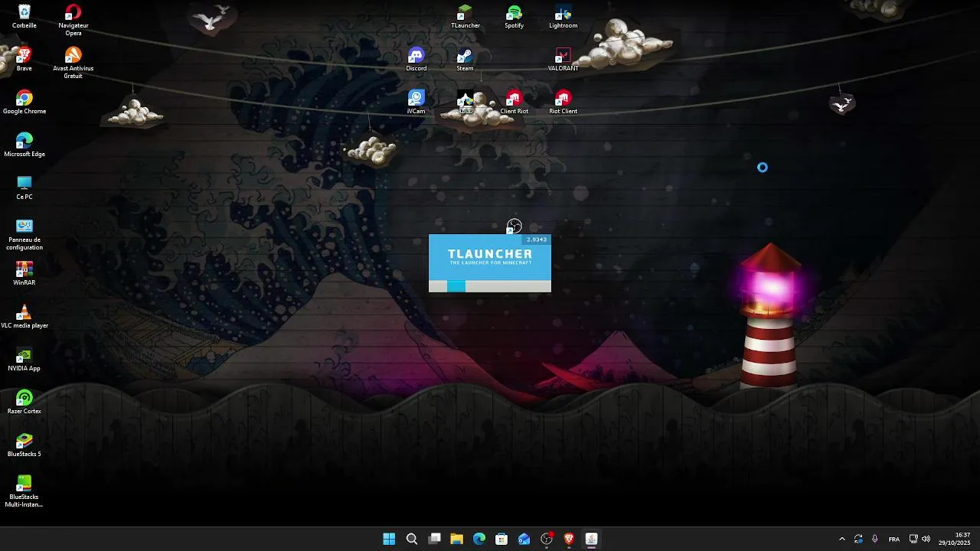Image resolution: width=980 pixels, height=551 pixels.
Task: Select the Client Riot desktop shortcut
Action: pos(514,102)
